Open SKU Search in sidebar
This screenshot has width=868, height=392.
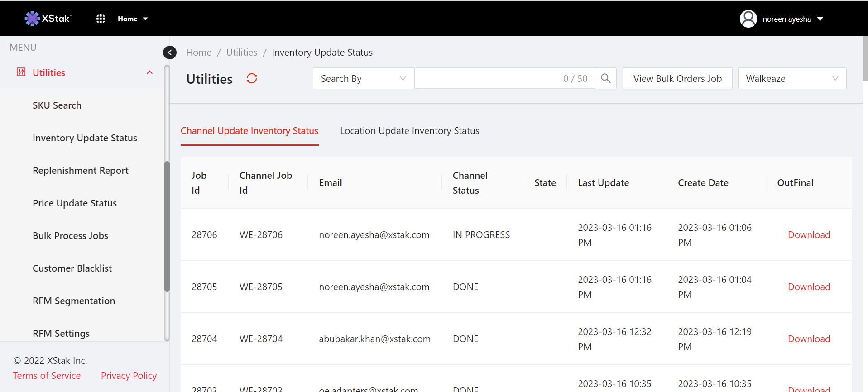point(57,105)
